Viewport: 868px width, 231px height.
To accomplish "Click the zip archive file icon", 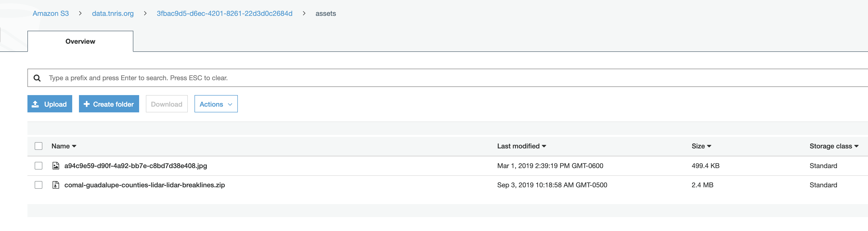I will 56,185.
